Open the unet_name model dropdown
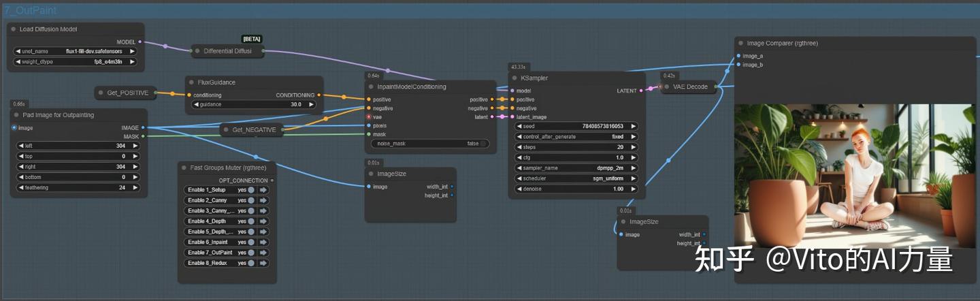 (75, 51)
